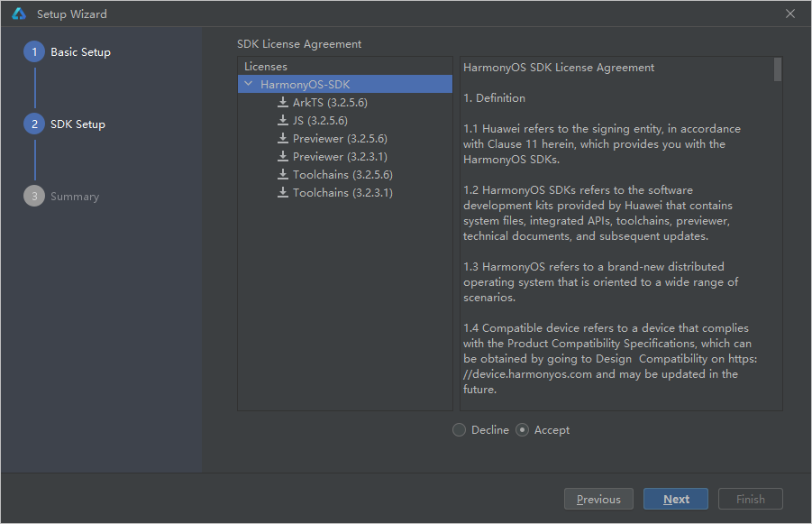Click the ArkTS (3.2.5.6) download icon
Viewport: 812px width, 524px height.
(283, 102)
